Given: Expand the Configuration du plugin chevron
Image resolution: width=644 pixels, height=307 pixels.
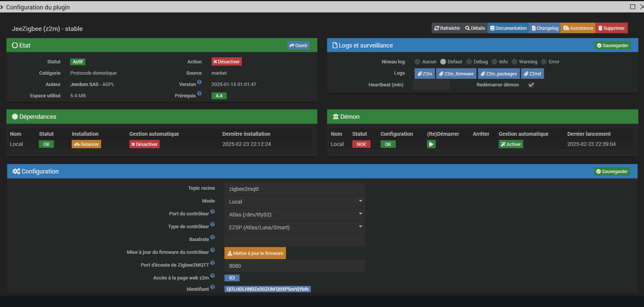Looking at the screenshot, I should 2,7.
